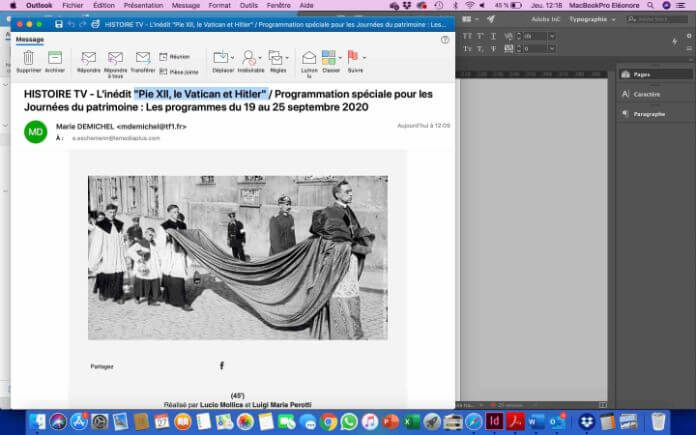Click the Pie XII procession photo
This screenshot has height=435, width=696.
pos(238,257)
